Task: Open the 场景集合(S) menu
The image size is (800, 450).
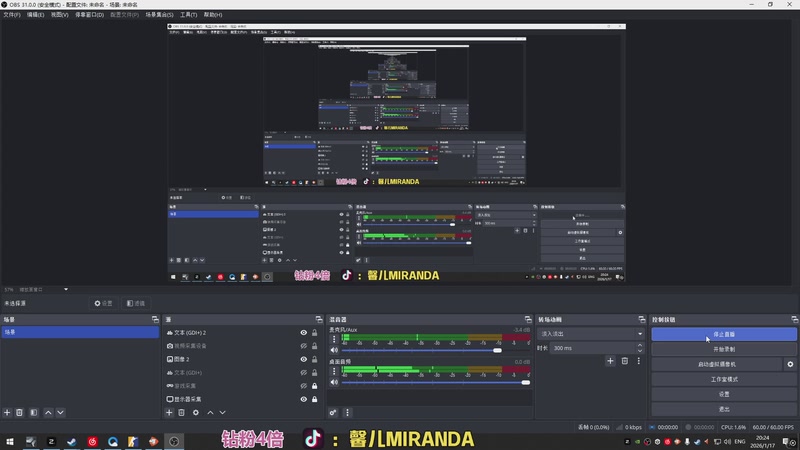Action: pyautogui.click(x=159, y=15)
